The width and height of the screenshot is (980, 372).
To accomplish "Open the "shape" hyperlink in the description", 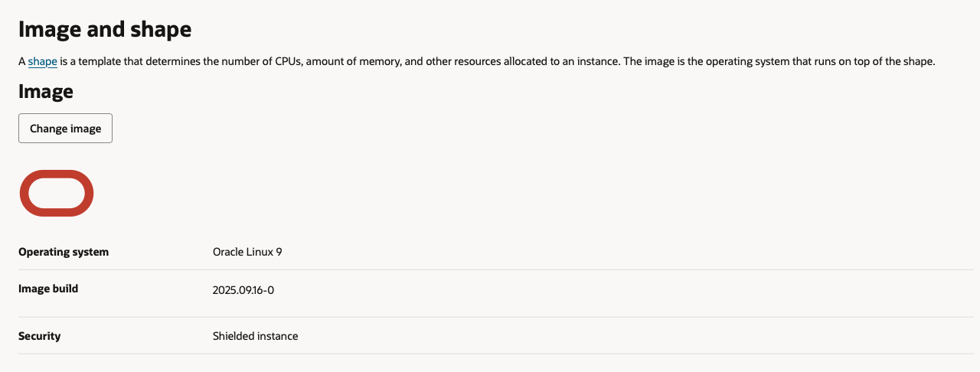I will [x=43, y=61].
